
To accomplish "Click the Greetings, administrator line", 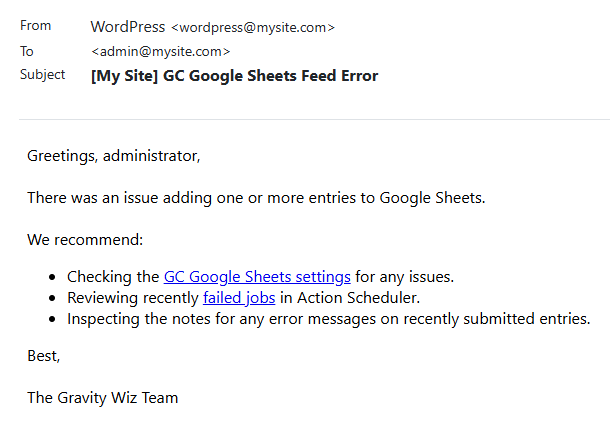I will pos(114,156).
